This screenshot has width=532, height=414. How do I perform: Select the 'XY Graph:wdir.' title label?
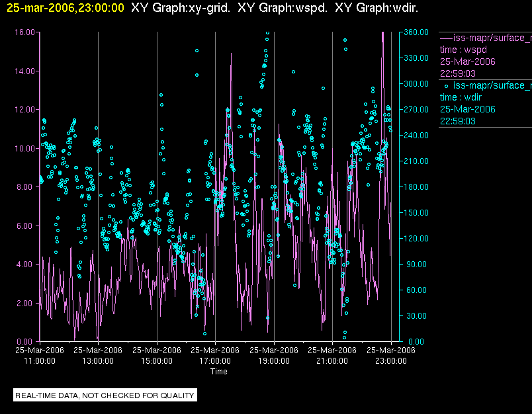pyautogui.click(x=377, y=8)
